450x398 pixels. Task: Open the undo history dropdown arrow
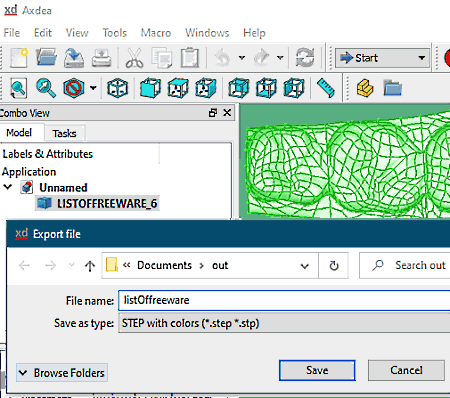pos(242,58)
